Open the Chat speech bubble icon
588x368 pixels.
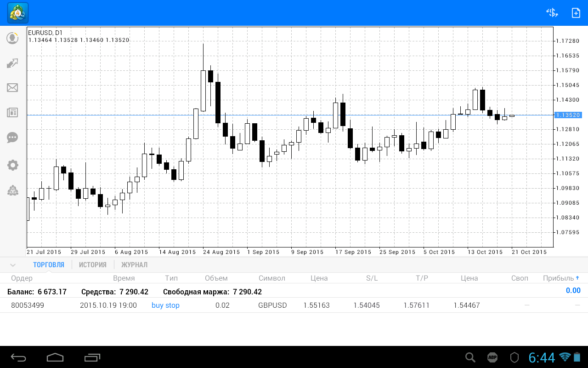[12, 138]
